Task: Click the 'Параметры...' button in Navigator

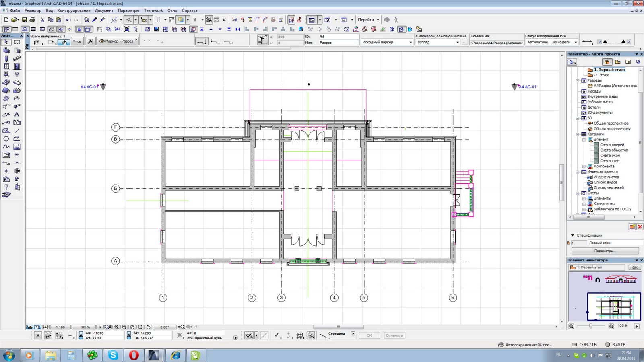Action: coord(605,251)
